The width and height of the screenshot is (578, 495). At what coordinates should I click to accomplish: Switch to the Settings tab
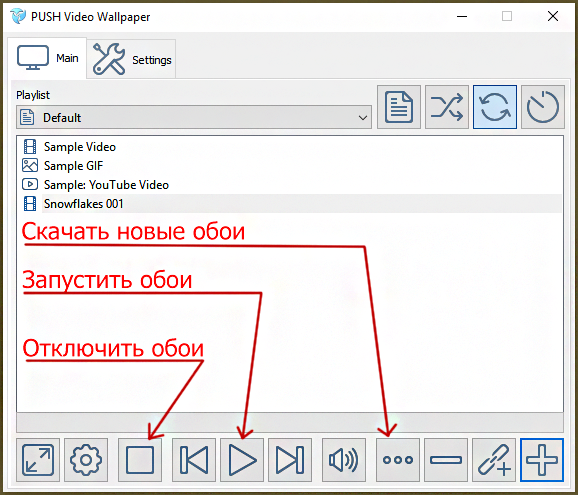(131, 59)
